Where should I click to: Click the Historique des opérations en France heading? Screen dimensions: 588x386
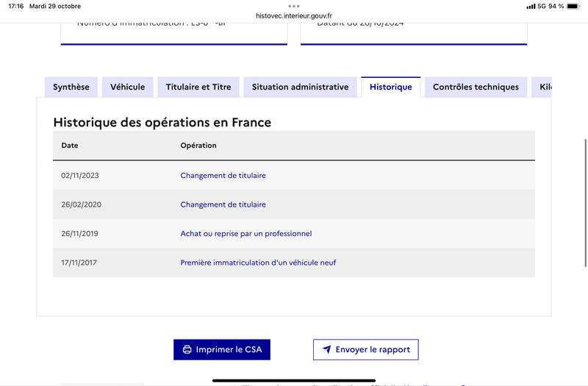tap(162, 122)
